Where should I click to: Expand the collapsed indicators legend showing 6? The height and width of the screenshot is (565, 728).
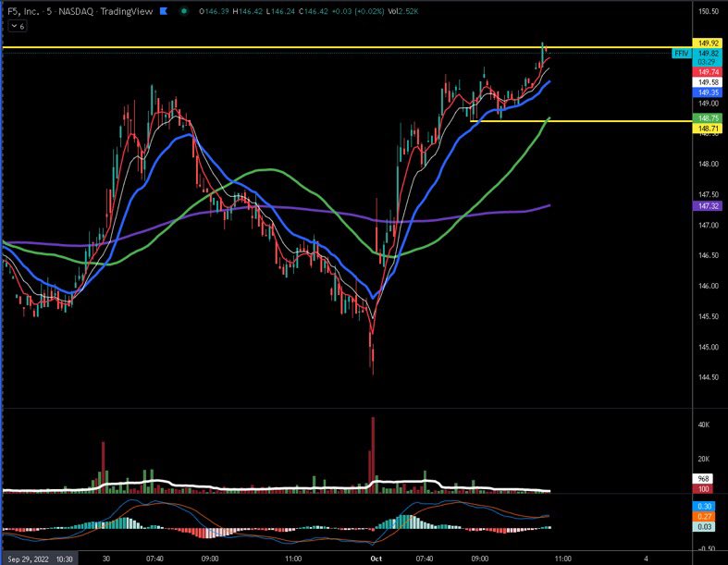tap(18, 27)
